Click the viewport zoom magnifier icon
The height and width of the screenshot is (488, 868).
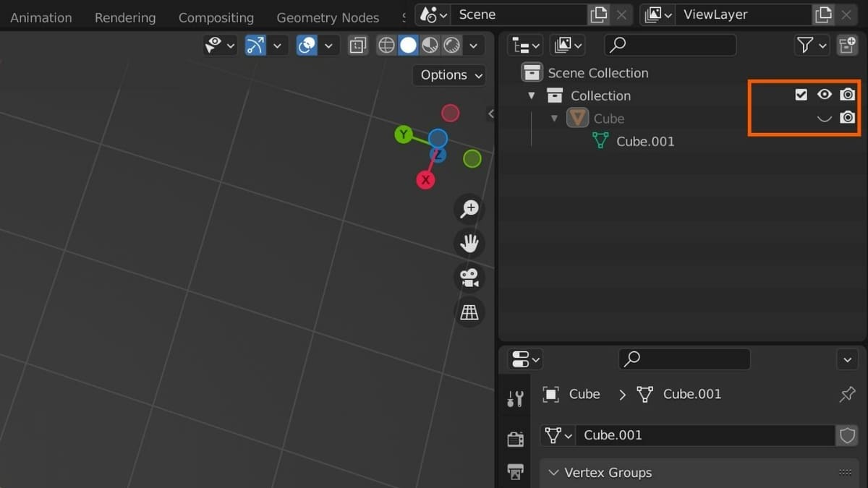tap(469, 209)
